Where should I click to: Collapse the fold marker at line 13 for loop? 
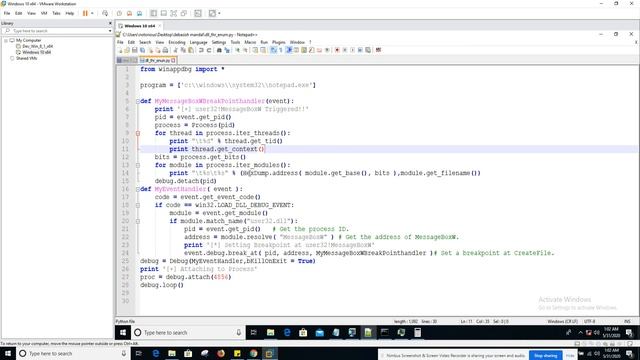[138, 165]
